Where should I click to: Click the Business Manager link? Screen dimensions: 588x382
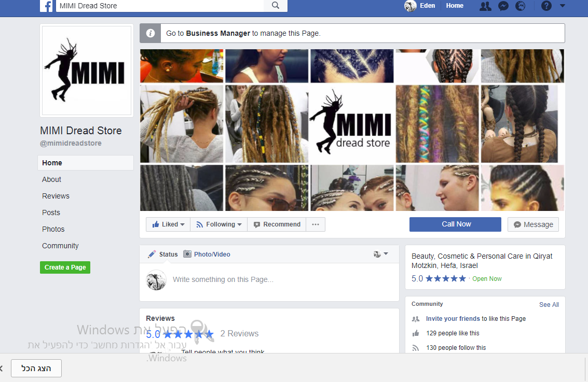(x=218, y=33)
